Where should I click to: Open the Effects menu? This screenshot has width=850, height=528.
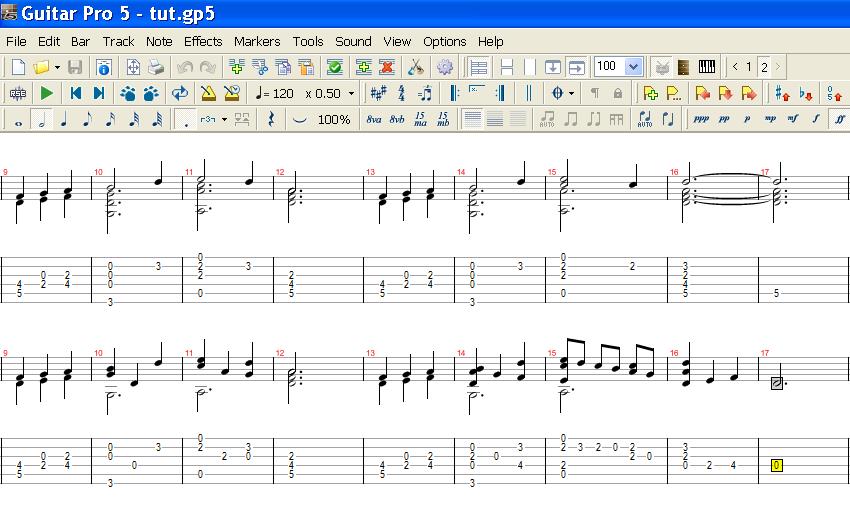point(203,42)
